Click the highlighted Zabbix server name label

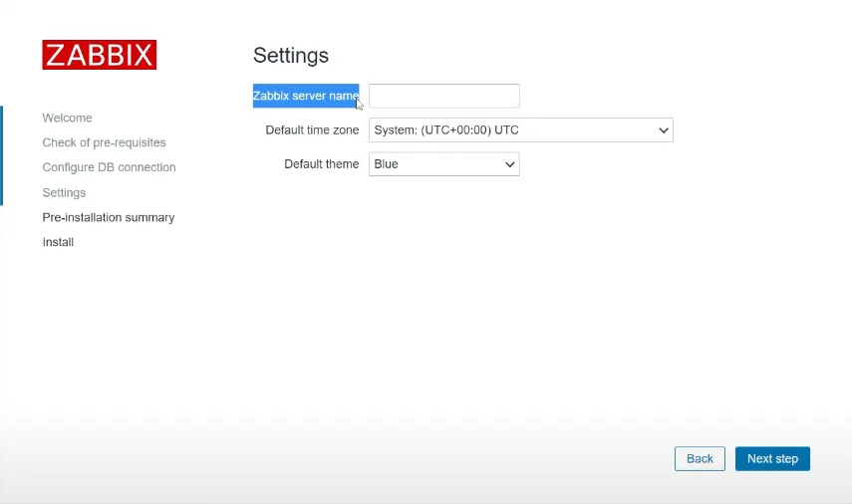click(305, 96)
